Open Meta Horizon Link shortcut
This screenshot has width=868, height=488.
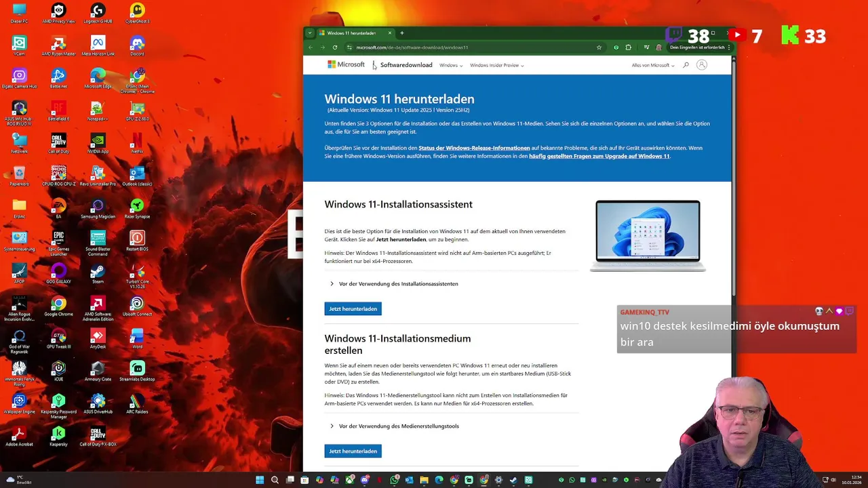pyautogui.click(x=98, y=45)
